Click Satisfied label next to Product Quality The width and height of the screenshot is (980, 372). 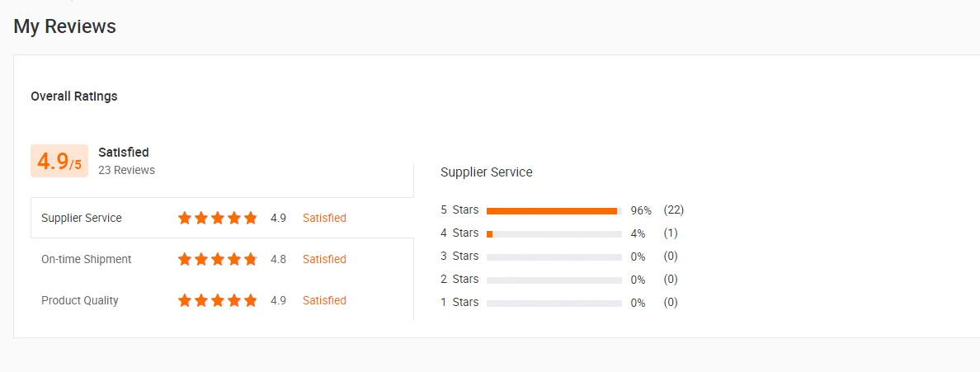[324, 300]
